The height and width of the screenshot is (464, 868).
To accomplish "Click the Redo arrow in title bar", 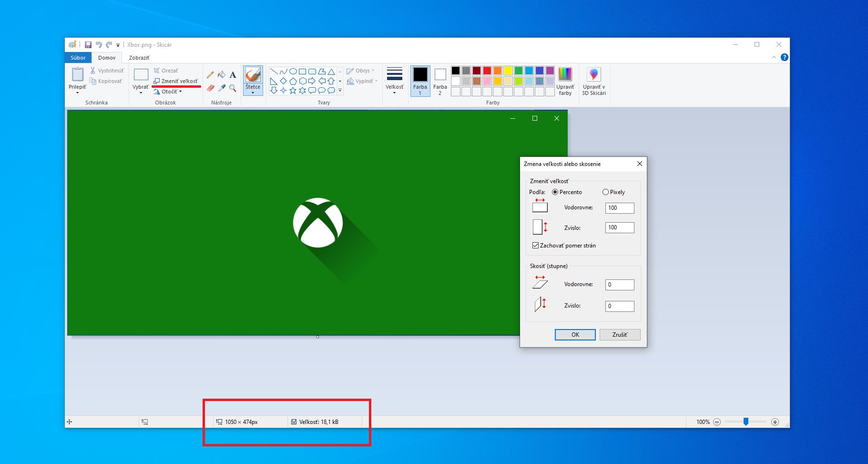I will pyautogui.click(x=109, y=45).
